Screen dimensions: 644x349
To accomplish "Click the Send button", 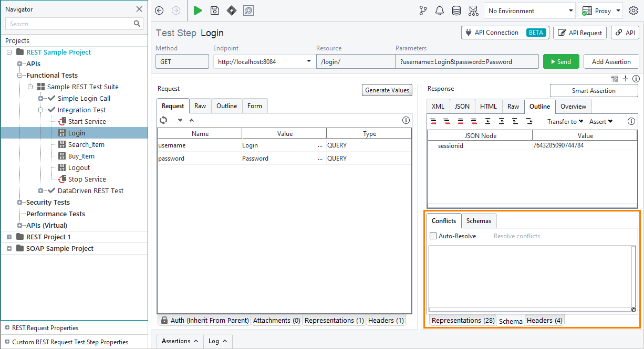I will coord(561,61).
